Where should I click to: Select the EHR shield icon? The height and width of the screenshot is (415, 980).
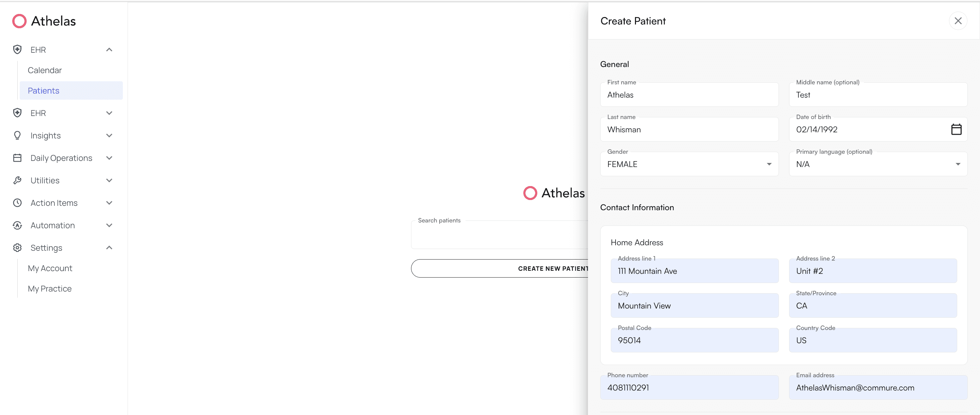pos(17,49)
